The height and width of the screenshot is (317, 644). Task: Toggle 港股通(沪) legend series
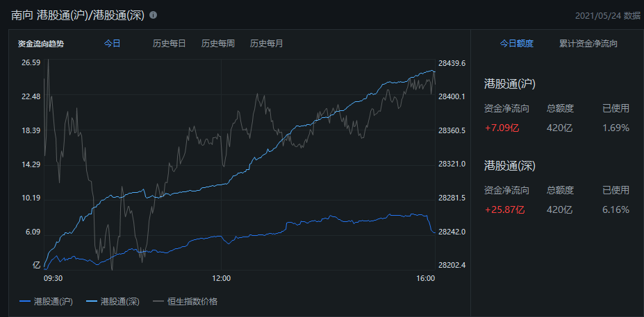(46, 302)
